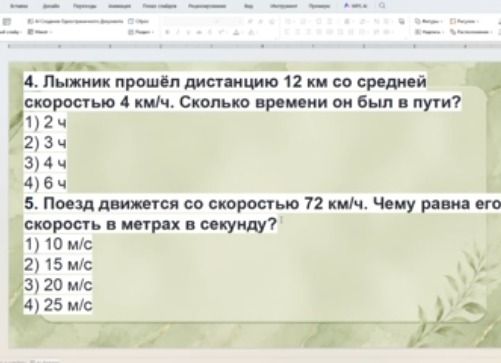Open the Рецензирование tab
This screenshot has width=501, height=363.
207,6
